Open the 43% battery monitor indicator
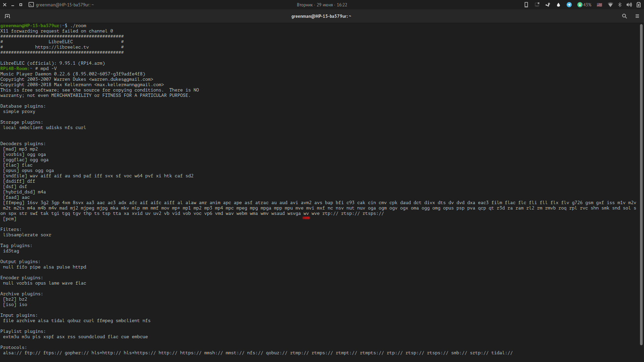 [584, 5]
